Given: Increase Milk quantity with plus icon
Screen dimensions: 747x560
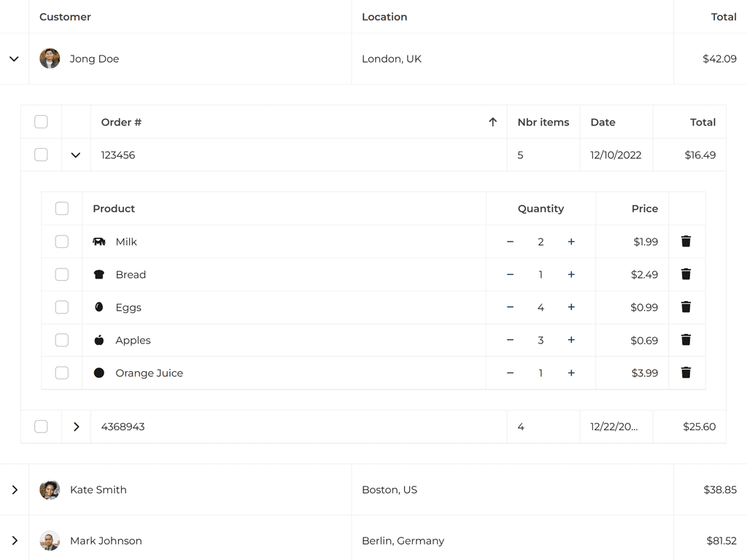Looking at the screenshot, I should (571, 241).
